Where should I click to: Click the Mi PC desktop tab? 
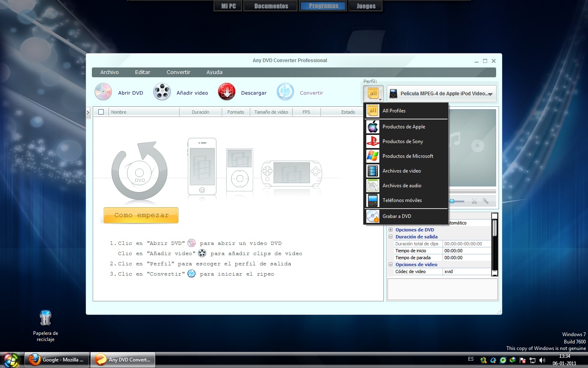(228, 6)
